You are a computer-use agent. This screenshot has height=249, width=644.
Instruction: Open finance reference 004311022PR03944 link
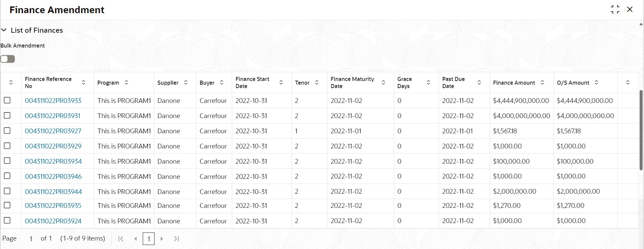pyautogui.click(x=53, y=192)
